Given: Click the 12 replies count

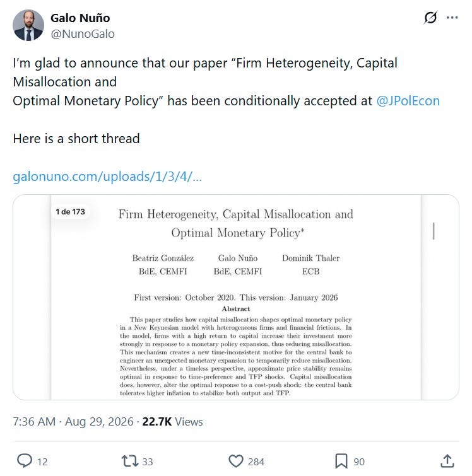Looking at the screenshot, I should [x=42, y=461].
